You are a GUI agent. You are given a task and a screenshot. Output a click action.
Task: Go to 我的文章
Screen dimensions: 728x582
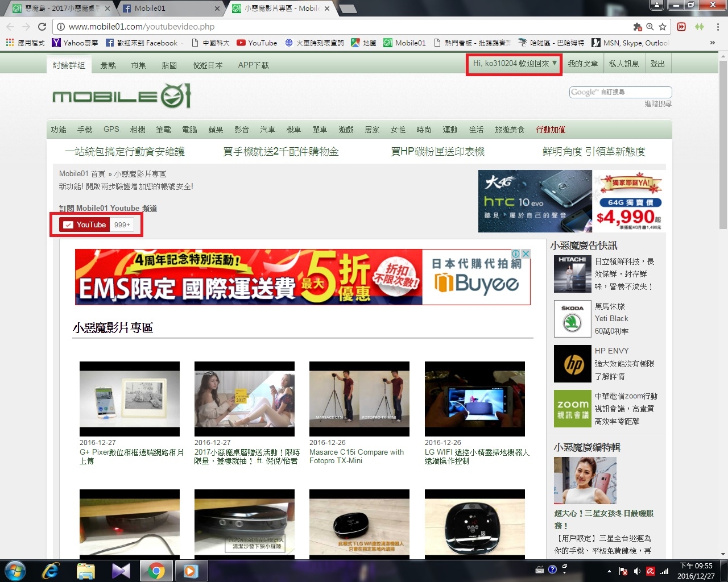583,64
